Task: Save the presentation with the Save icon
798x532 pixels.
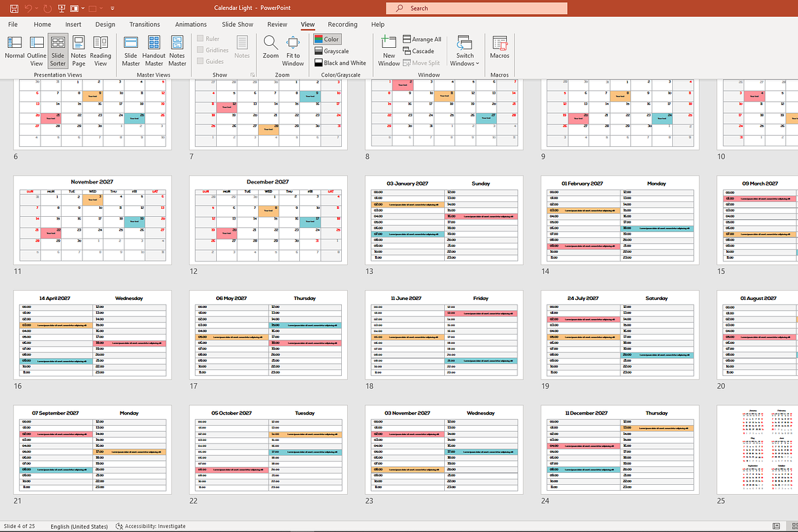Action: pyautogui.click(x=14, y=9)
